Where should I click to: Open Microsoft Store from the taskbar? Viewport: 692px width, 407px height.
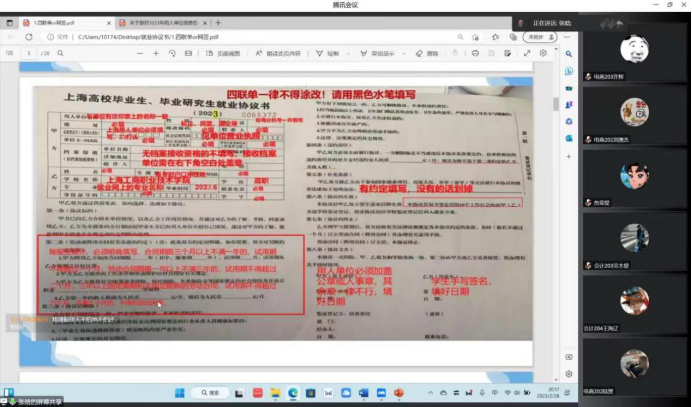(311, 393)
